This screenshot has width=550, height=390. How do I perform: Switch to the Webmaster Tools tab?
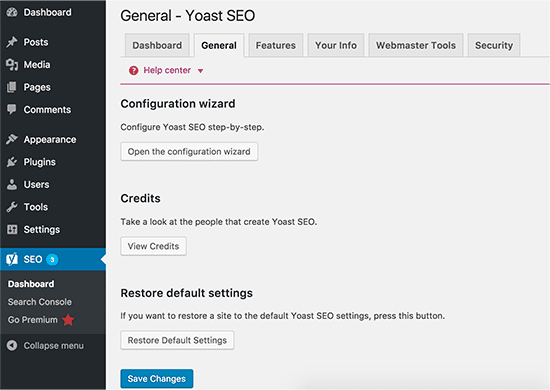416,45
